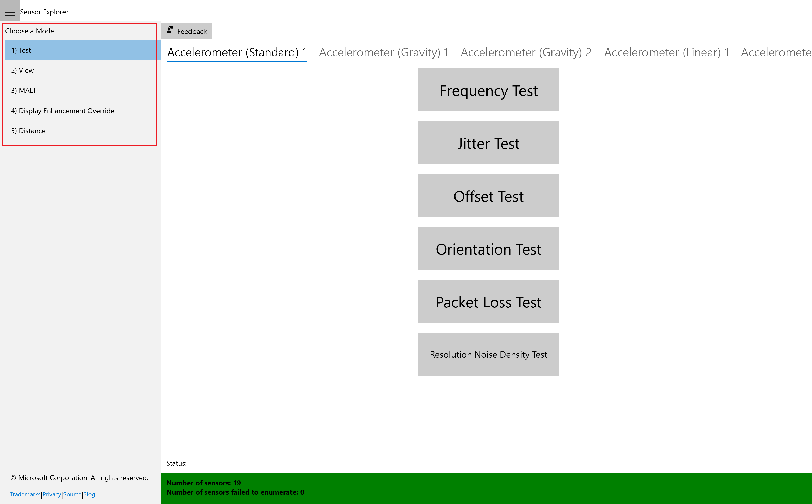
Task: Open the hamburger menu icon
Action: point(10,11)
